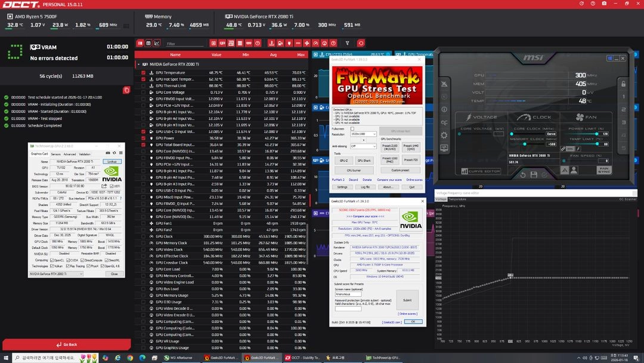
Task: Switch curve editor to Voltage tab
Action: click(x=441, y=199)
